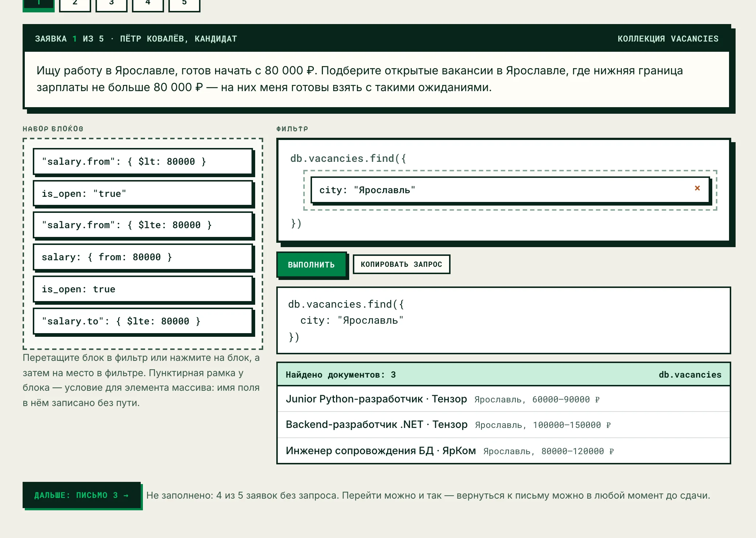Open letter tab 3
Screen dimensions: 756x538
click(112, 4)
